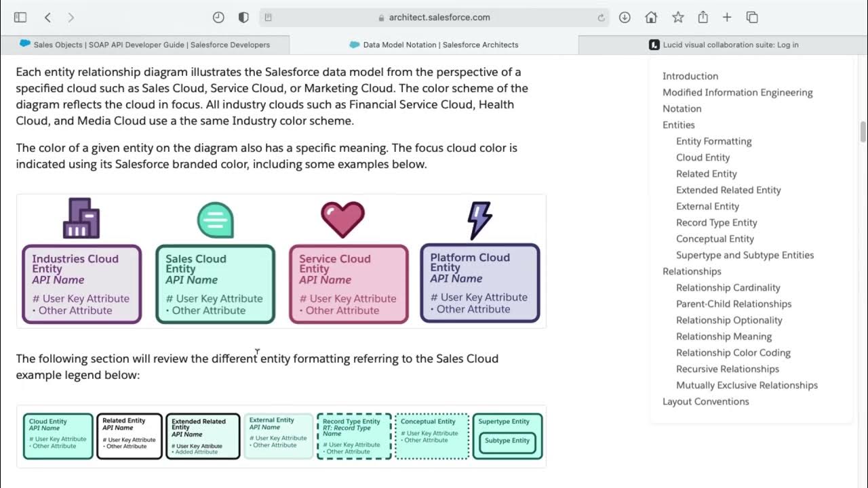
Task: Click the Related Entity legend box
Action: click(x=130, y=436)
